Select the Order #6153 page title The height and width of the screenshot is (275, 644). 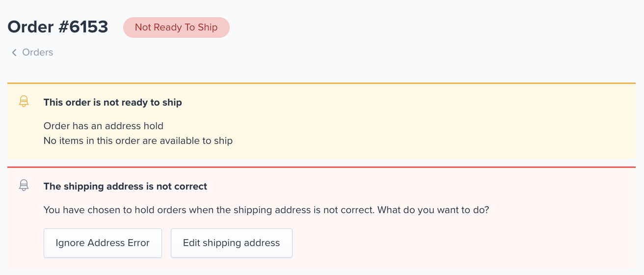58,27
